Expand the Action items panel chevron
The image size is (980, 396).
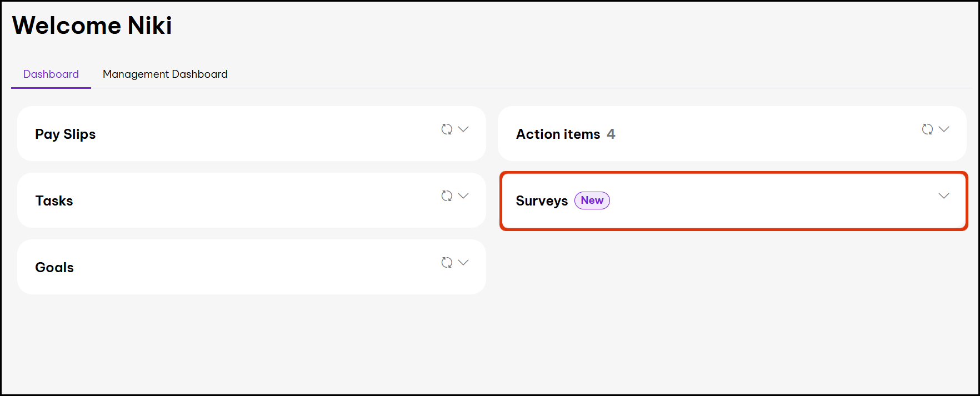pos(944,129)
